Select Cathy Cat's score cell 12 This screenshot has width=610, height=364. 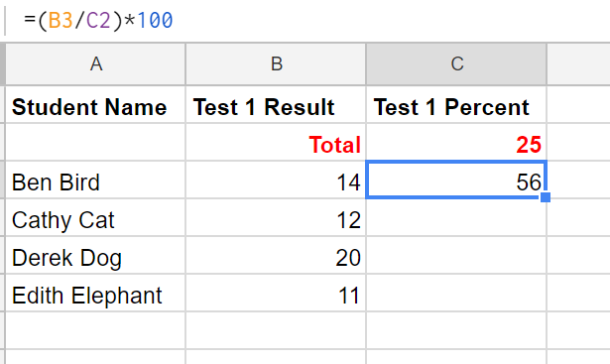pos(276,217)
